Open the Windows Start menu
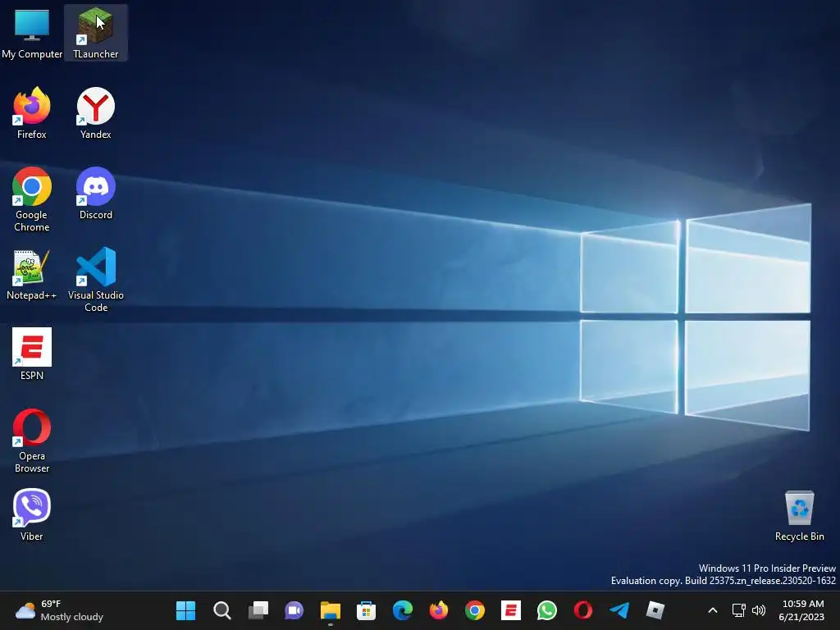 (186, 610)
